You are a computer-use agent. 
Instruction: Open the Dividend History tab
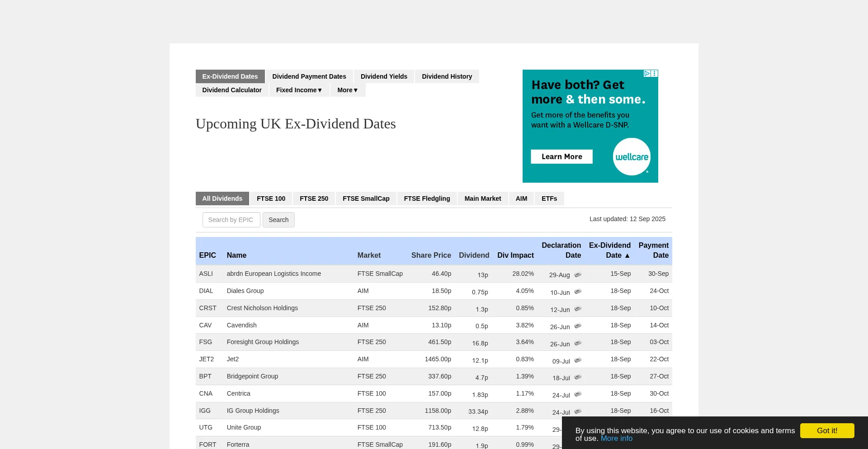tap(447, 76)
